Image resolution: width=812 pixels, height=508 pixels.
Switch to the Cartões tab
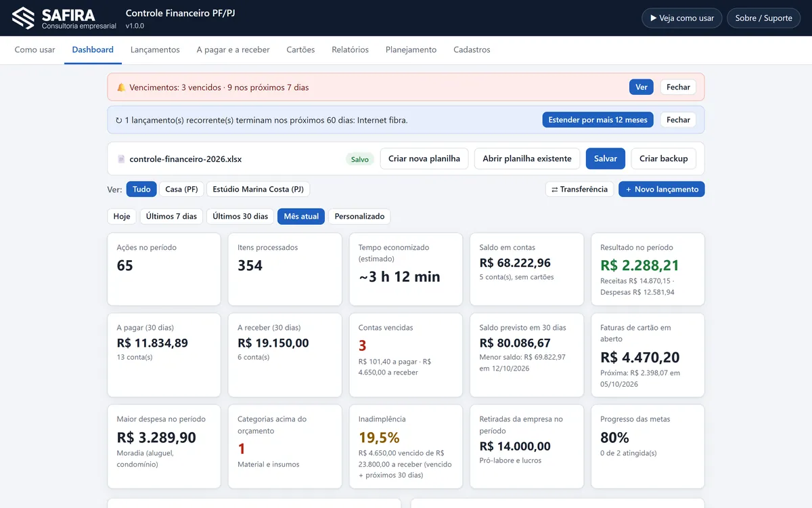[300, 49]
